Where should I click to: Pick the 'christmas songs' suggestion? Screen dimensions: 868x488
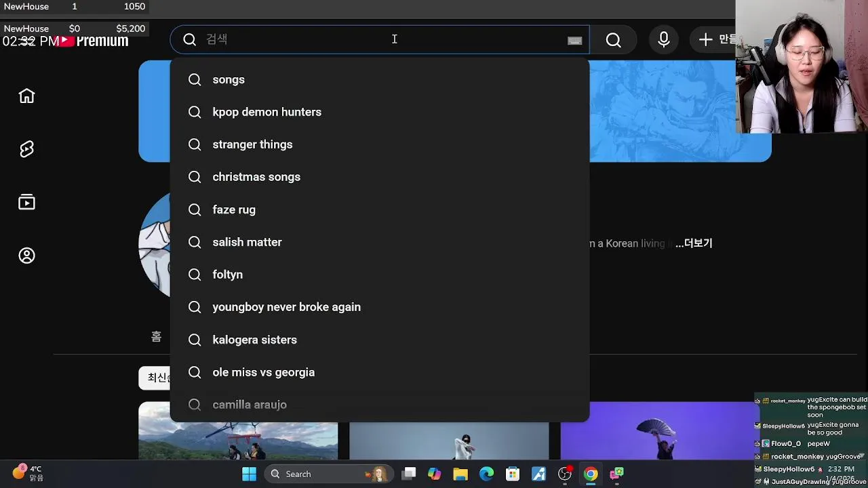[x=380, y=177]
